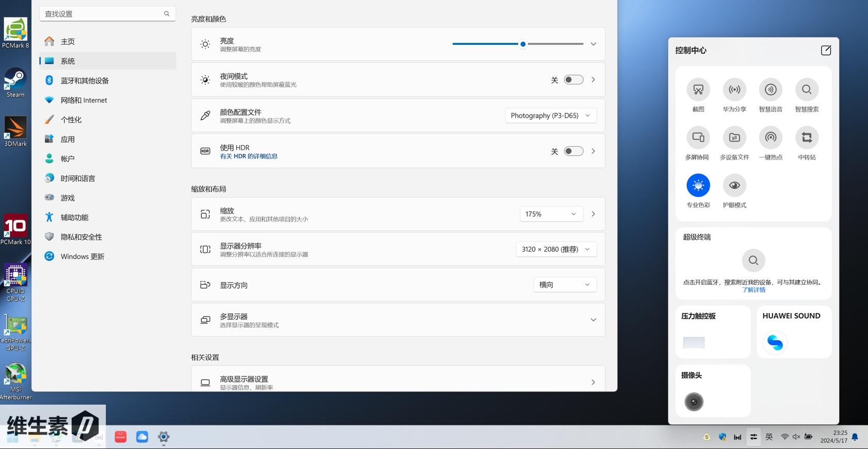Screen dimensions: 868x449
Task: Open 多设备文件 multi-device files
Action: tap(734, 138)
